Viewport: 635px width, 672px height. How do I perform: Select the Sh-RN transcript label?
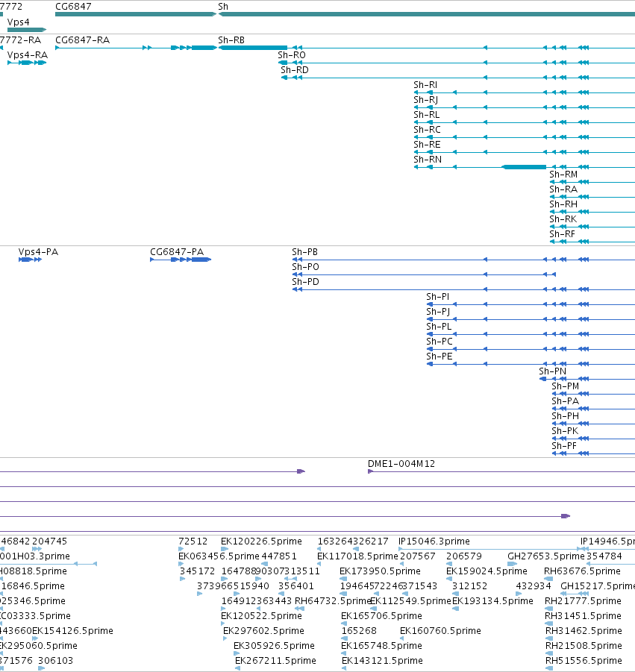[428, 160]
